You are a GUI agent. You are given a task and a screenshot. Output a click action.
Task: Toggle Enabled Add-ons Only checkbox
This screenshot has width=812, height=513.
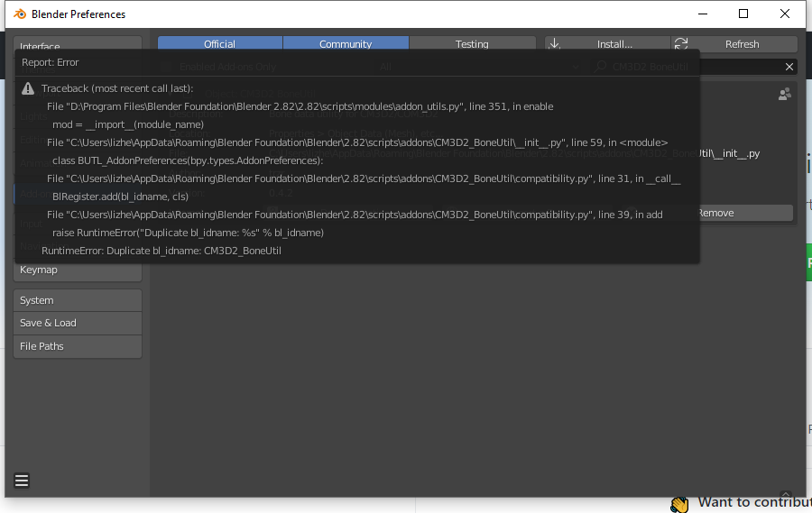pos(166,67)
